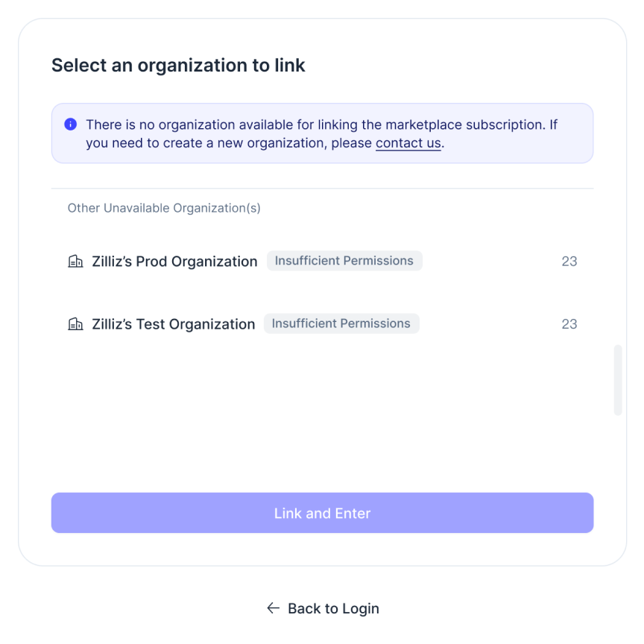Click the number 23 in the Test Organization row
Screen dimensions: 644x644
(569, 324)
